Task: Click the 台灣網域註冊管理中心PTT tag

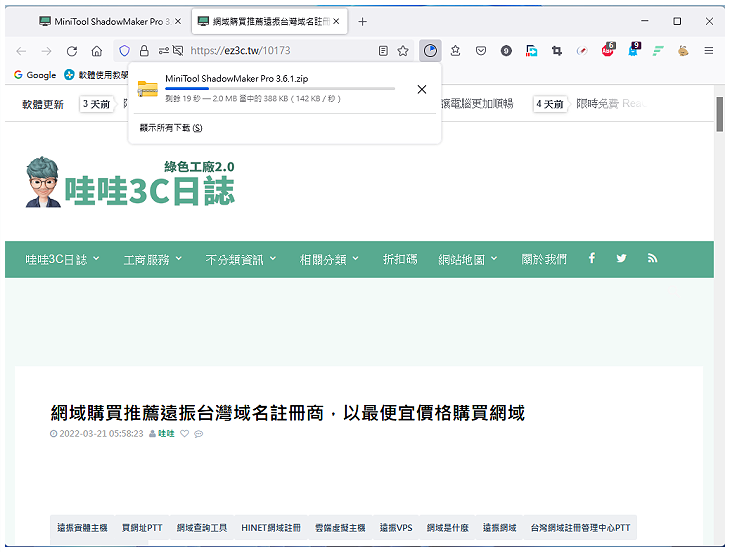Action: point(581,528)
